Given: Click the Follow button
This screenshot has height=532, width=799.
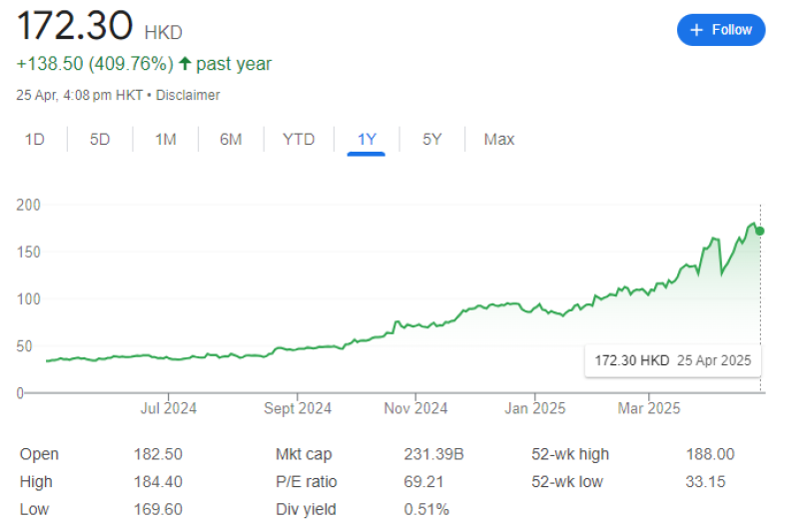Looking at the screenshot, I should (721, 30).
